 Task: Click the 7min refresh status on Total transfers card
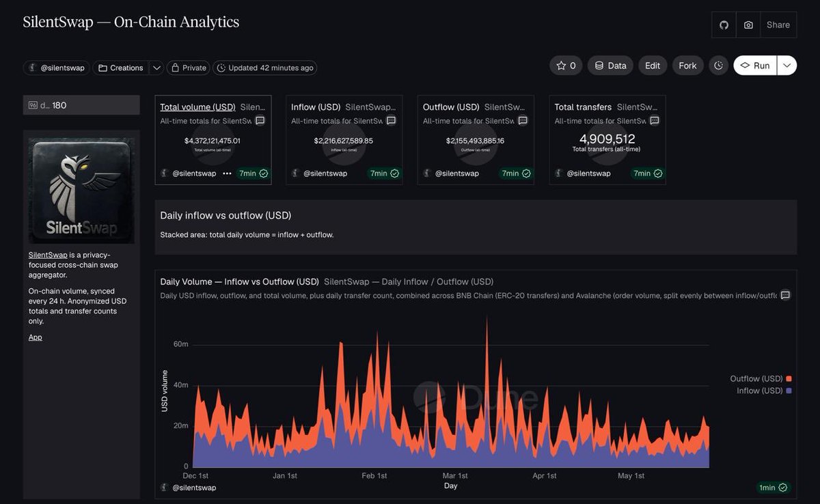click(648, 173)
